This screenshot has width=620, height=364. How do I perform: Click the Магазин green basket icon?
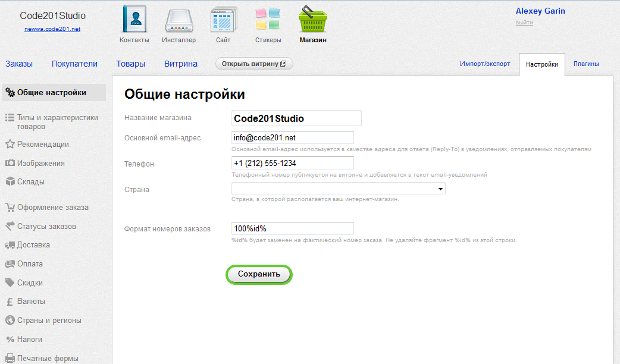pos(313,21)
